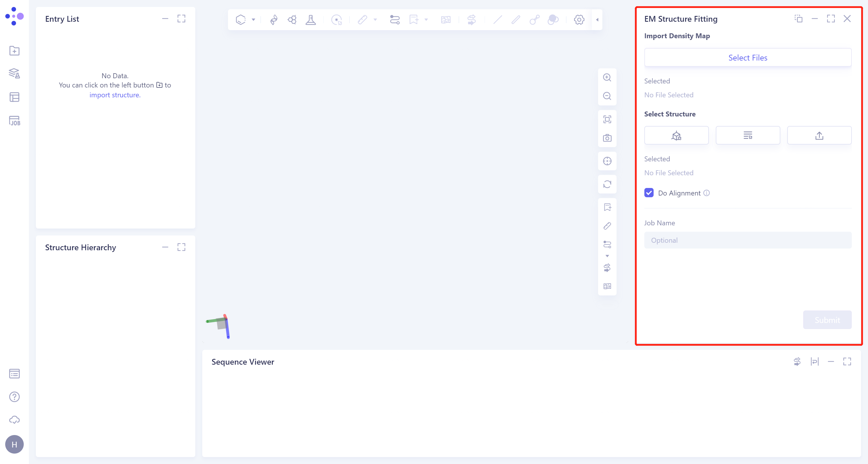
Task: Open Help via the question mark icon
Action: tap(14, 397)
